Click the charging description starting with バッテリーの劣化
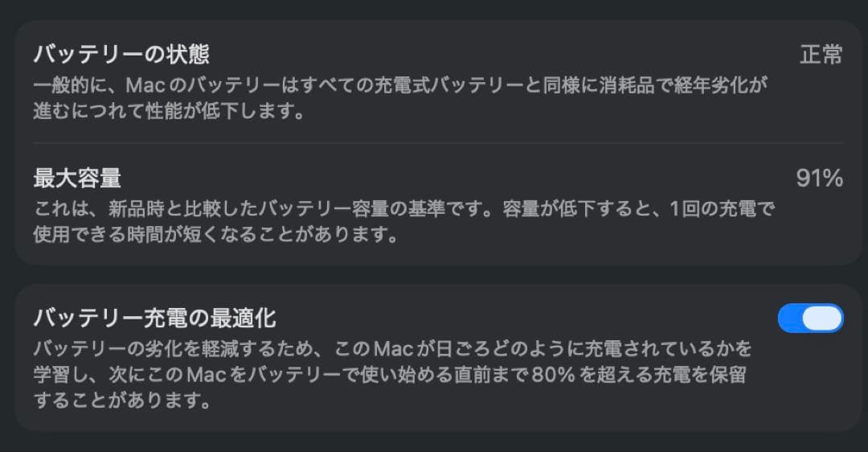 point(393,348)
